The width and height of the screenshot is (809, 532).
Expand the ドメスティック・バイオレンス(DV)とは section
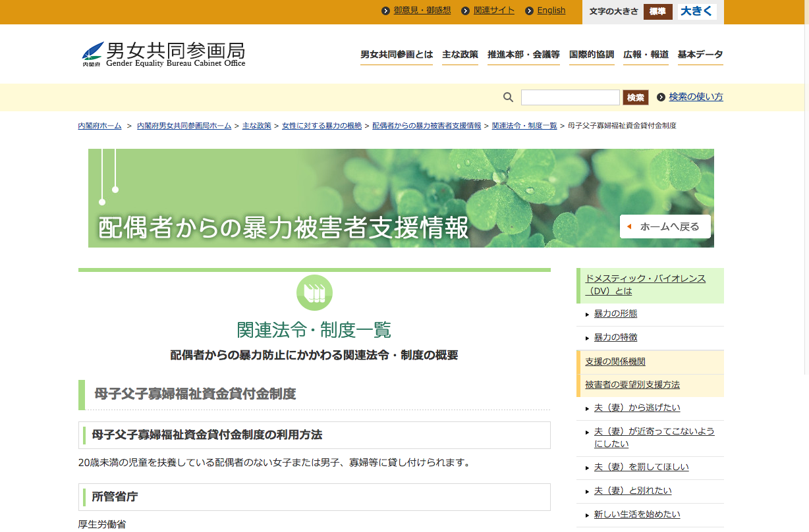[645, 284]
